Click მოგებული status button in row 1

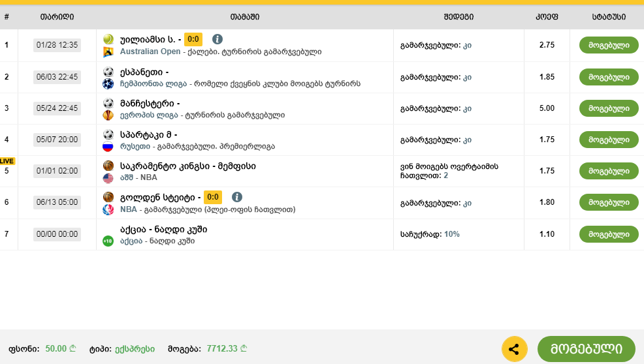(x=609, y=45)
